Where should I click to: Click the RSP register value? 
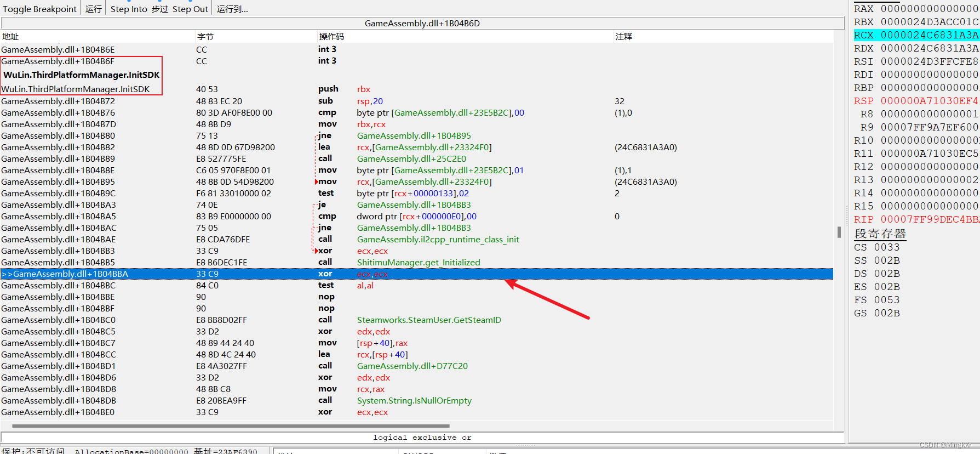pyautogui.click(x=930, y=101)
